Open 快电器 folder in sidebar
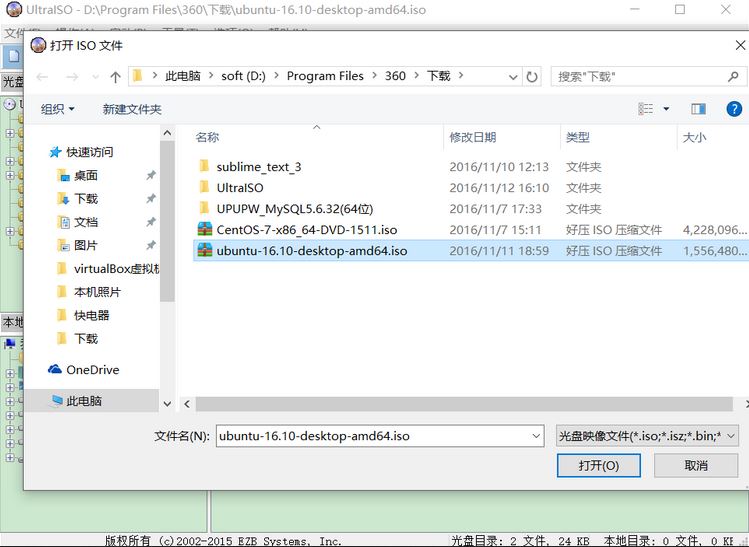 pos(92,315)
